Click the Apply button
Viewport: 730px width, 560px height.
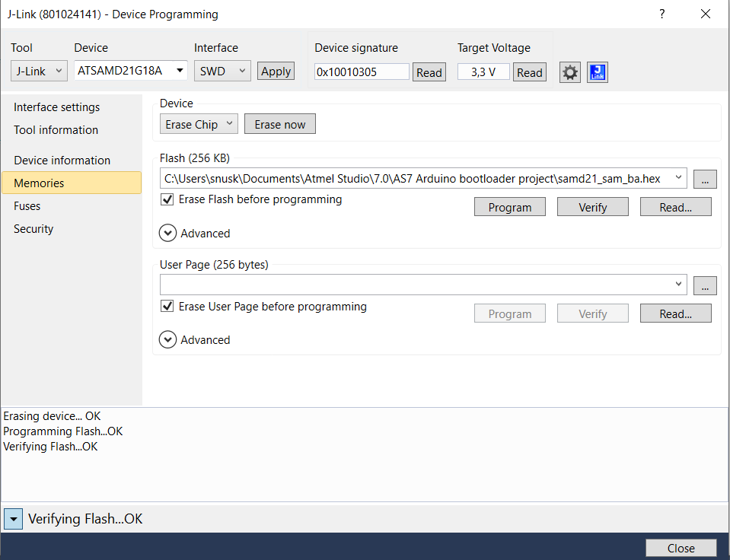pyautogui.click(x=276, y=72)
